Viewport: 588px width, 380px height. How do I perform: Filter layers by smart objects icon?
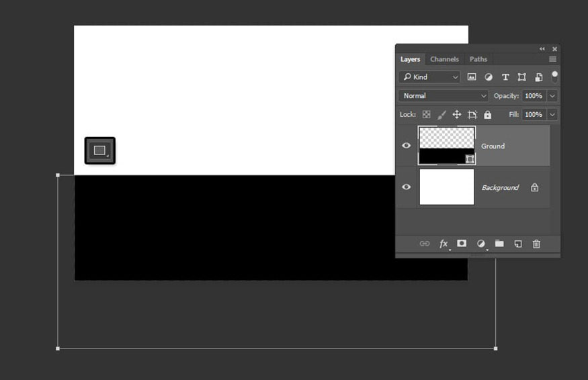pyautogui.click(x=538, y=77)
